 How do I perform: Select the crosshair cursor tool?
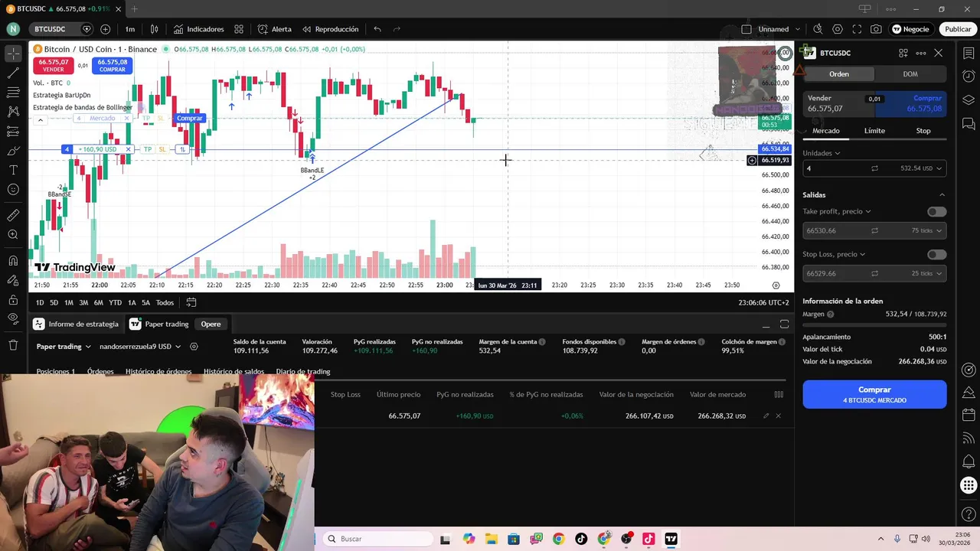(13, 54)
